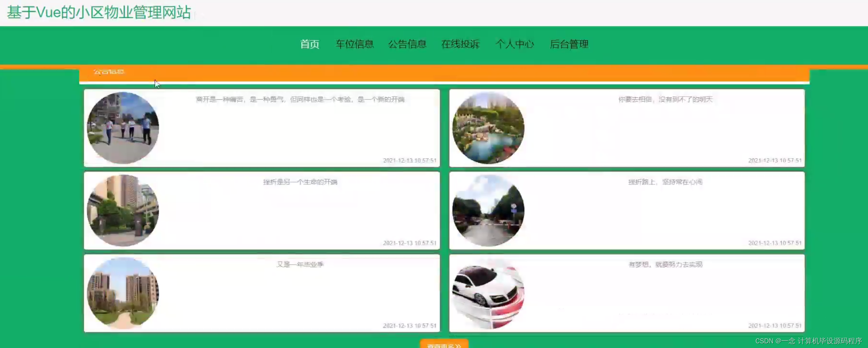Open the tree-lined street circular thumbnail
Viewport: 868px width, 348px height.
click(488, 211)
